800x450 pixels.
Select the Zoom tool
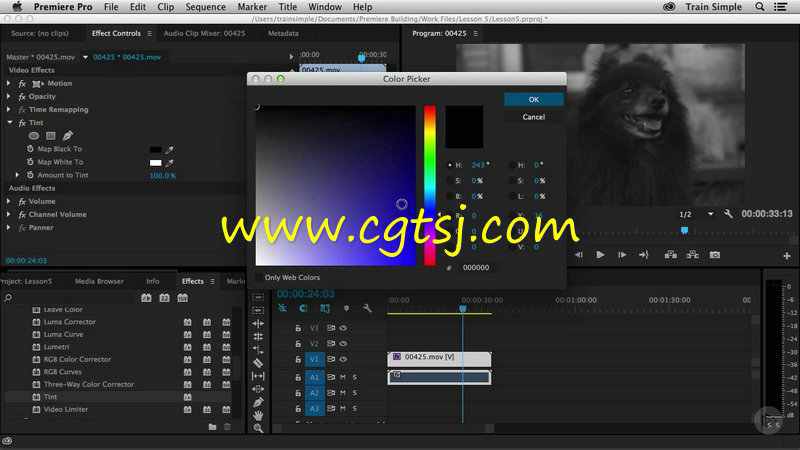[258, 428]
